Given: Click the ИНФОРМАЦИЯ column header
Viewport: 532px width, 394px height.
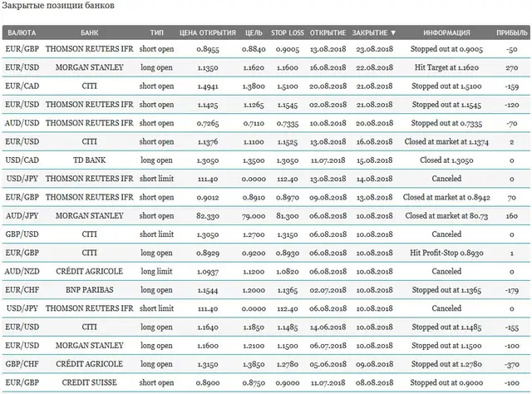Looking at the screenshot, I should 446,33.
